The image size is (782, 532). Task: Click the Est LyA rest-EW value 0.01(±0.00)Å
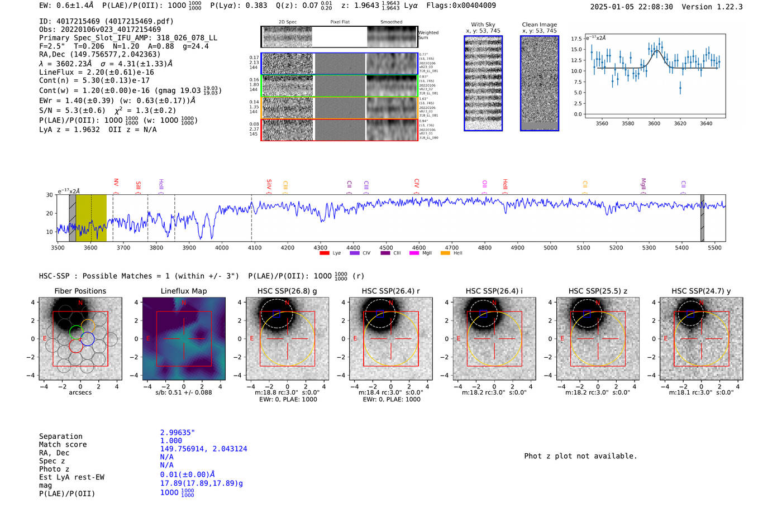[x=188, y=475]
